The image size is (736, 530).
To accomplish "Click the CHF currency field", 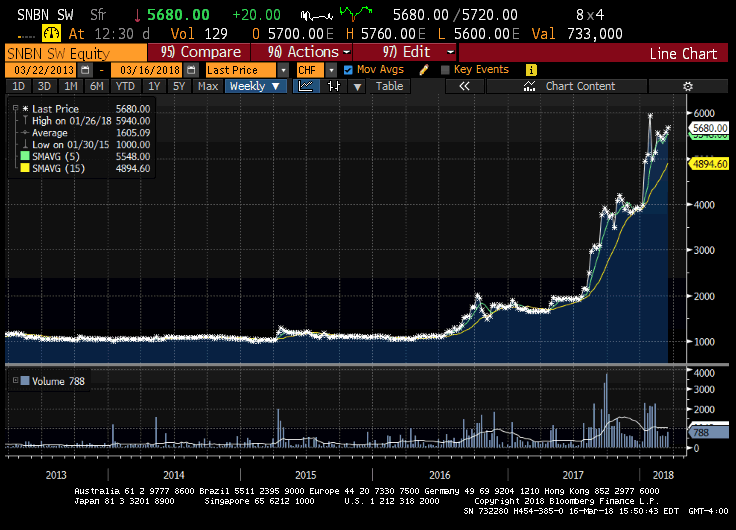I will pos(311,70).
